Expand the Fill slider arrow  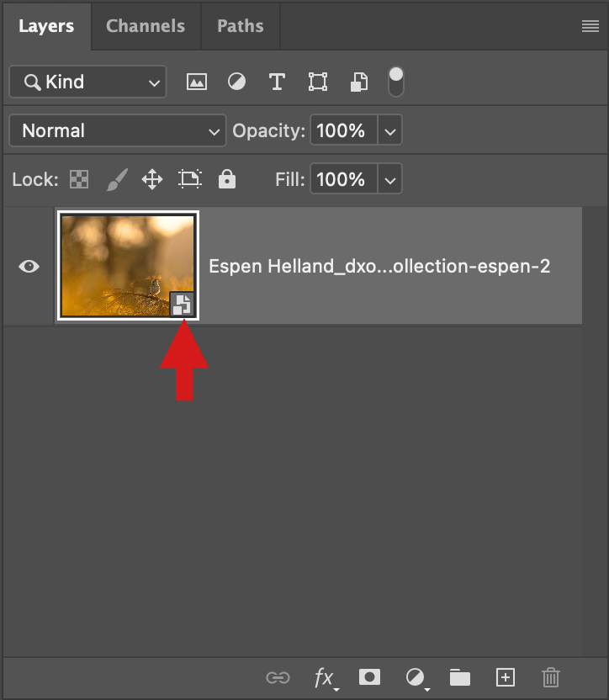point(389,179)
